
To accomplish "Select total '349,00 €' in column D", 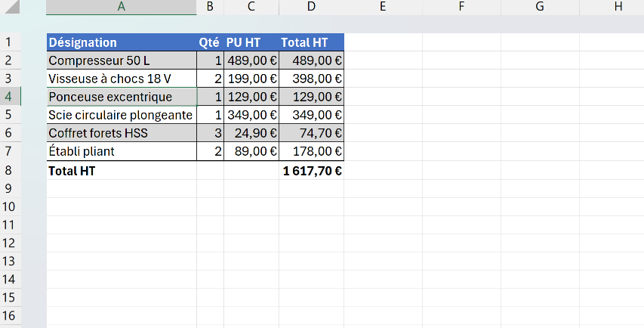I will tap(311, 115).
